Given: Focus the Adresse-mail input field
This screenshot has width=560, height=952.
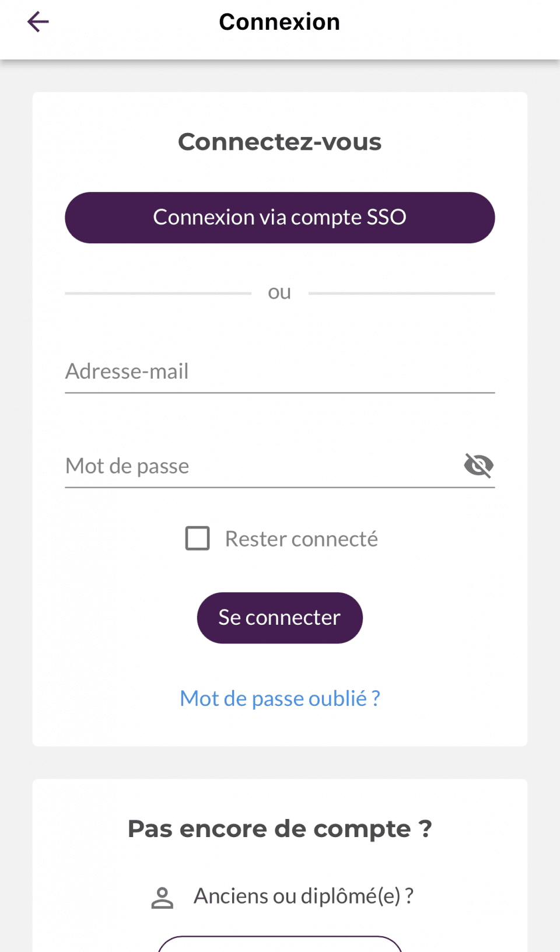Looking at the screenshot, I should [x=280, y=372].
